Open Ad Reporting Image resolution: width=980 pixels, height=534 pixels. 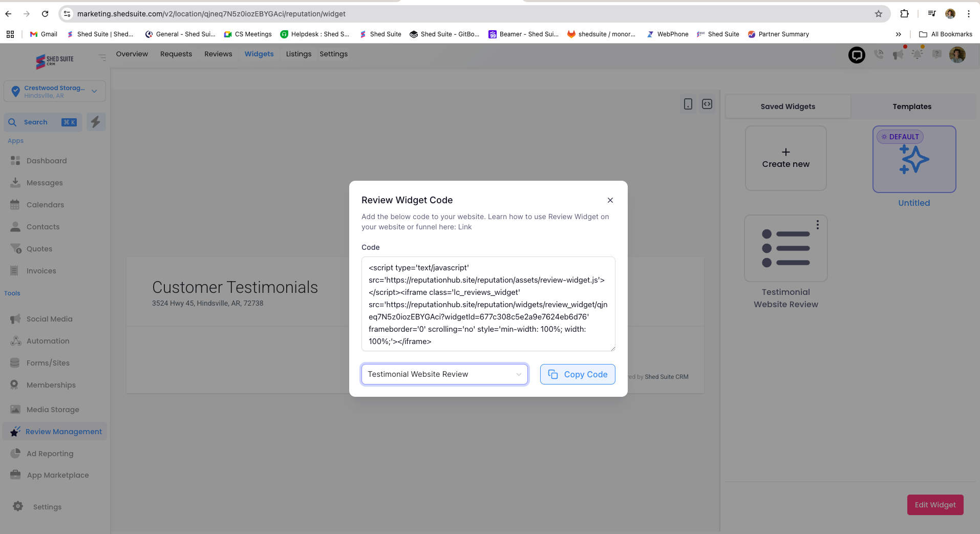pyautogui.click(x=50, y=454)
